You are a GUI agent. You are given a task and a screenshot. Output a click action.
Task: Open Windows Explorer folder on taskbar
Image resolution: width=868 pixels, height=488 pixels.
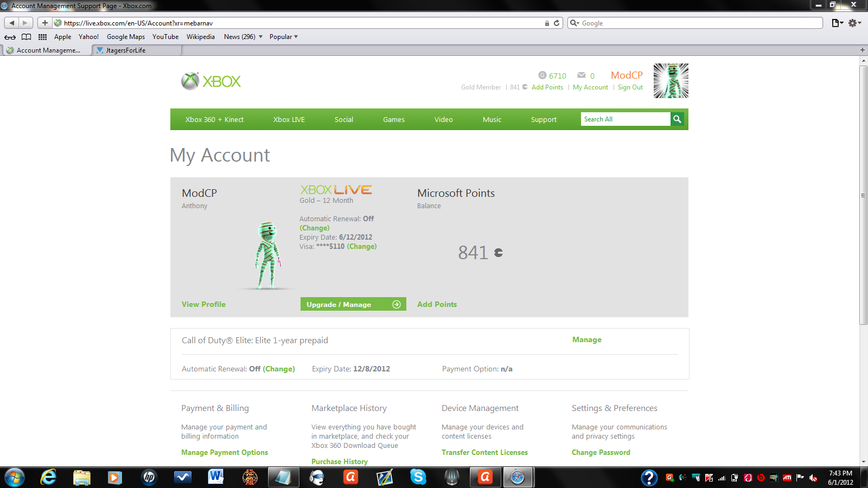[82, 478]
